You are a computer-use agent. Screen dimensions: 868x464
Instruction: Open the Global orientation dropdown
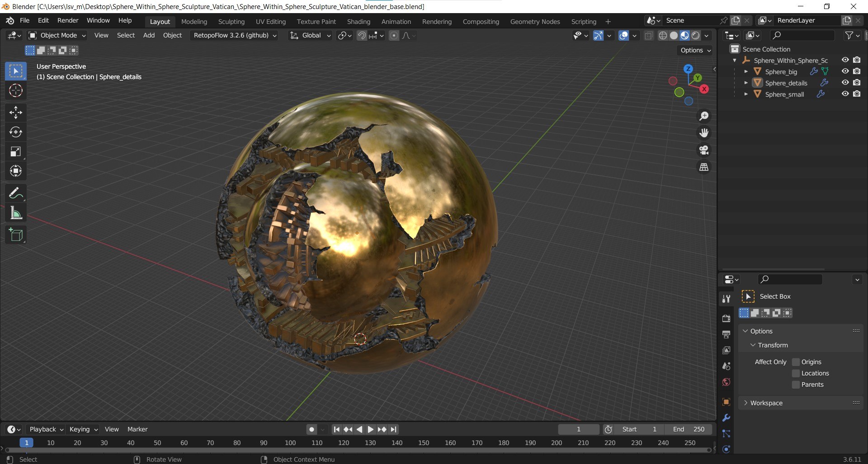tap(311, 35)
